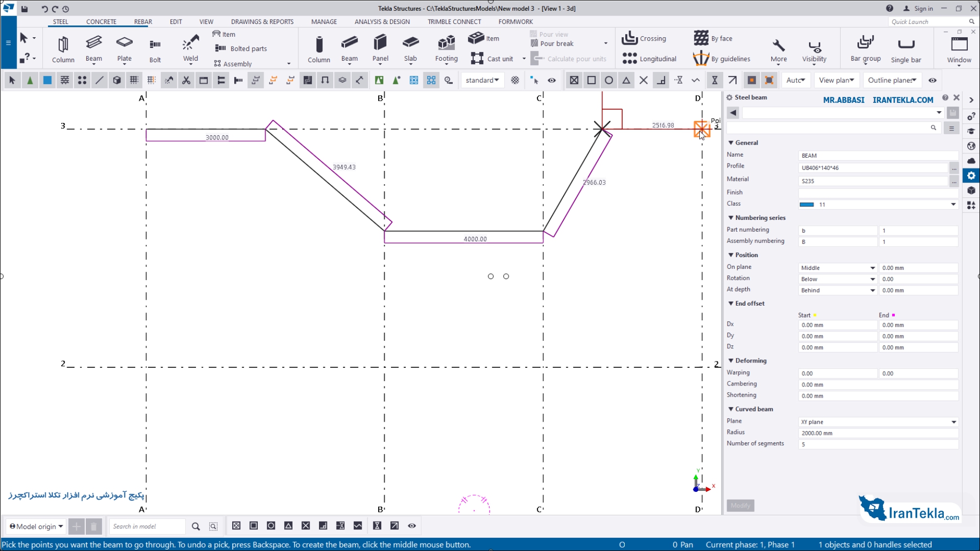Click the Radius field 2000.00 mm
Viewport: 980px width, 551px height.
point(878,433)
